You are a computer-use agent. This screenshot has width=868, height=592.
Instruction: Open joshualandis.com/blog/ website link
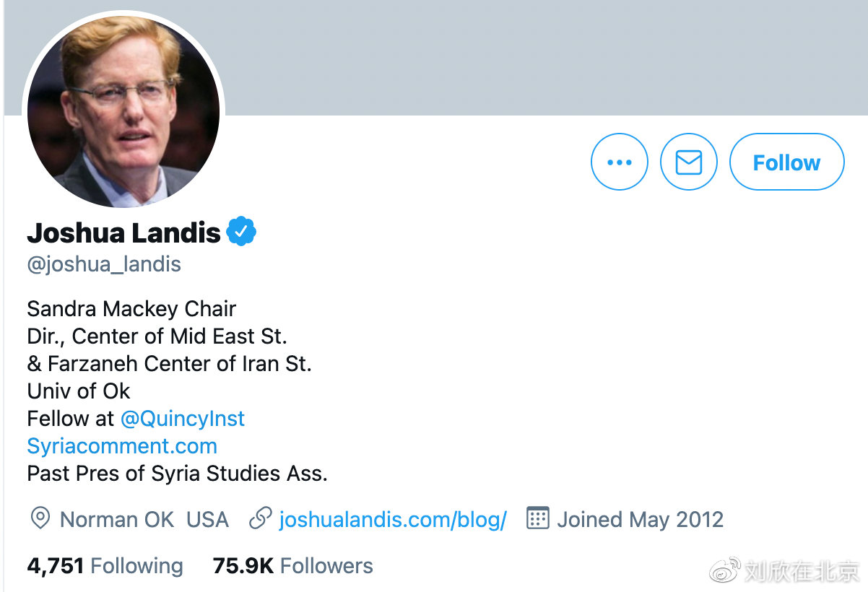(393, 519)
